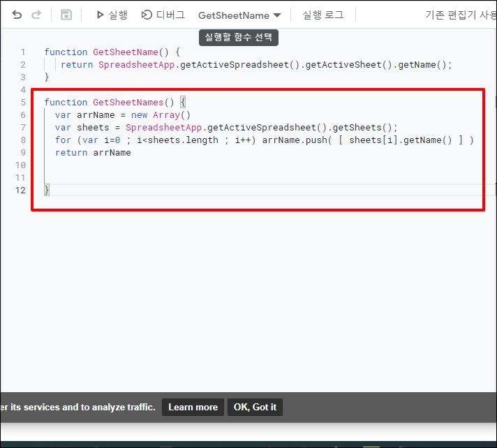The height and width of the screenshot is (448, 497).
Task: Click on 'var arrName = new Array()' line
Action: tap(123, 115)
